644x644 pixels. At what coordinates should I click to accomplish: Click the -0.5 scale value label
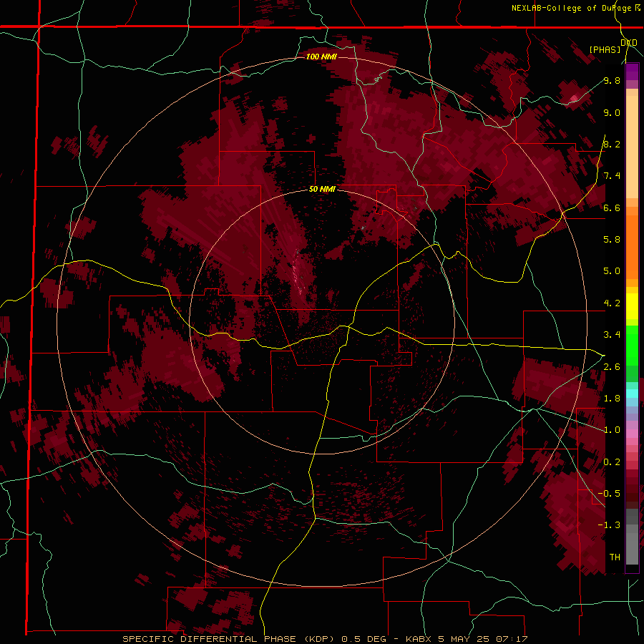609,494
